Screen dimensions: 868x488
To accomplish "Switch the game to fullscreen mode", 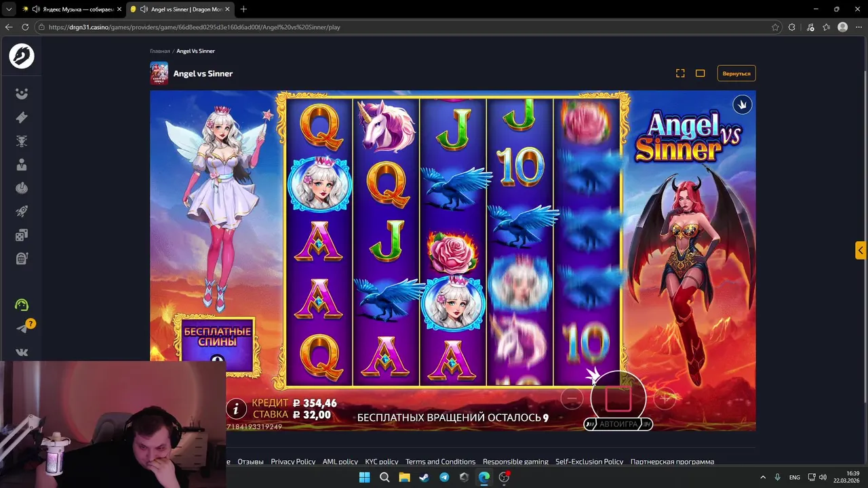I will (680, 73).
